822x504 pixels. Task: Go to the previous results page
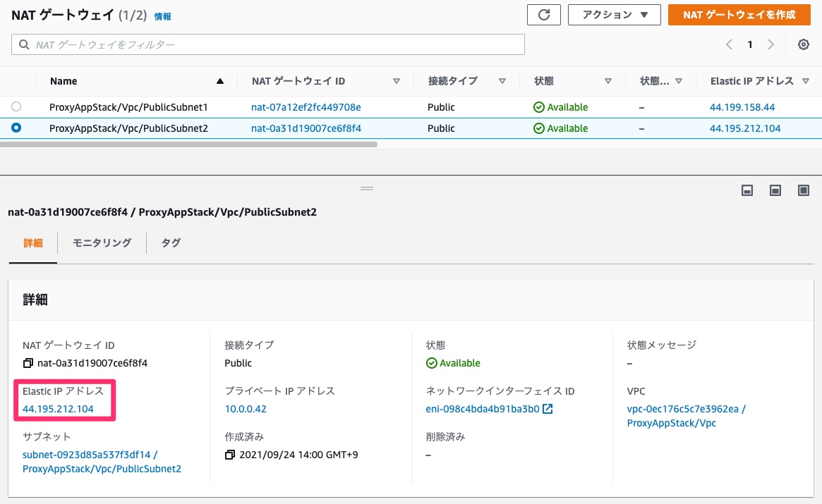coord(729,44)
